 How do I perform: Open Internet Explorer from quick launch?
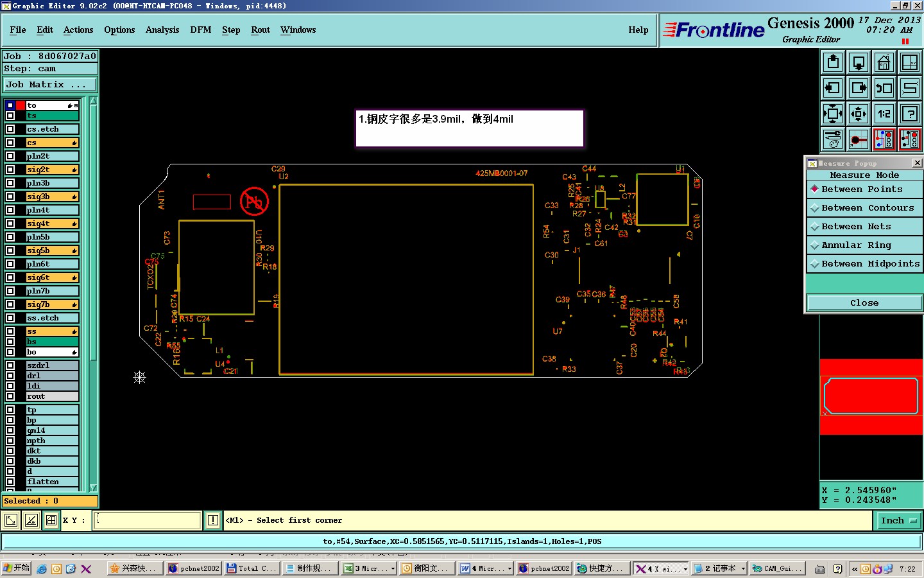(x=42, y=568)
